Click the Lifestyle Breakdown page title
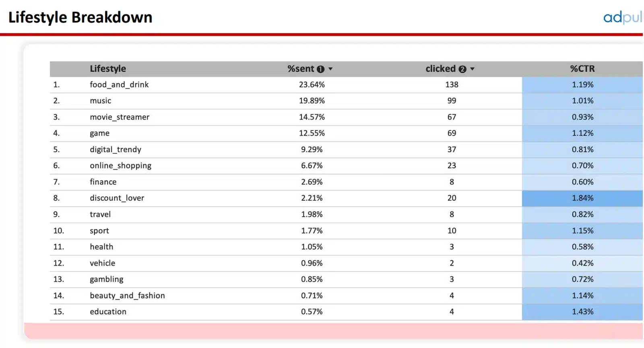The image size is (644, 348). pyautogui.click(x=80, y=17)
